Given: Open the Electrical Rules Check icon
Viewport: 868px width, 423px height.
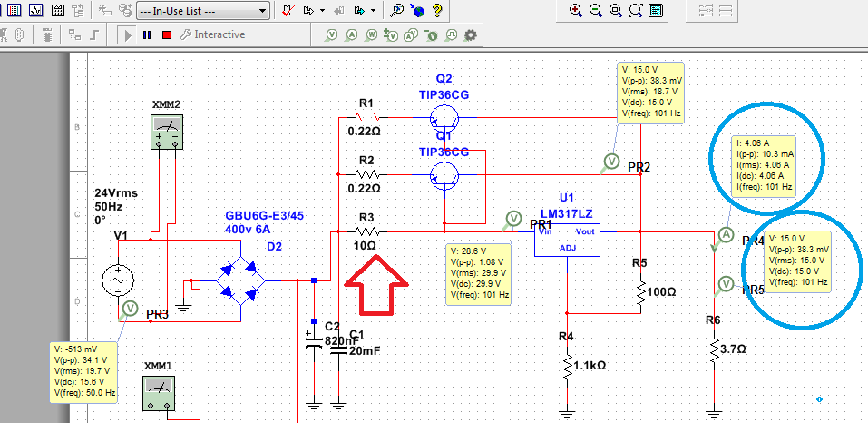Looking at the screenshot, I should tap(288, 11).
